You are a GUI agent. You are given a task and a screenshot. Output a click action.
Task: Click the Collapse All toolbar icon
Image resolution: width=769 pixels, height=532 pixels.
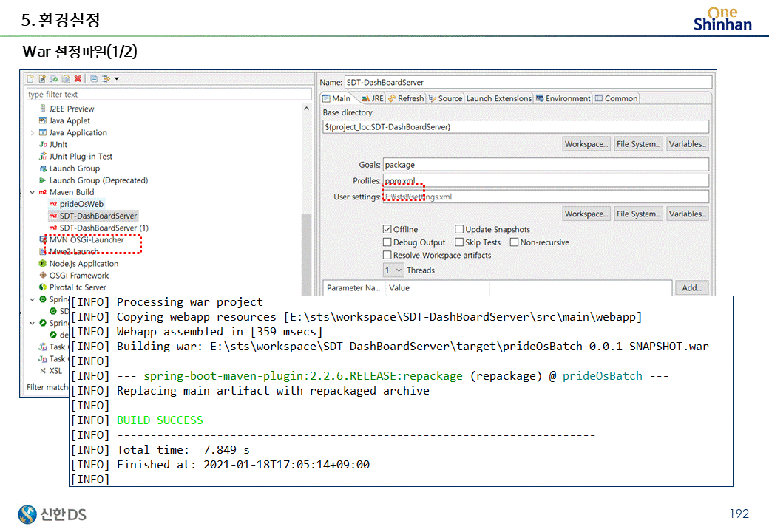94,78
